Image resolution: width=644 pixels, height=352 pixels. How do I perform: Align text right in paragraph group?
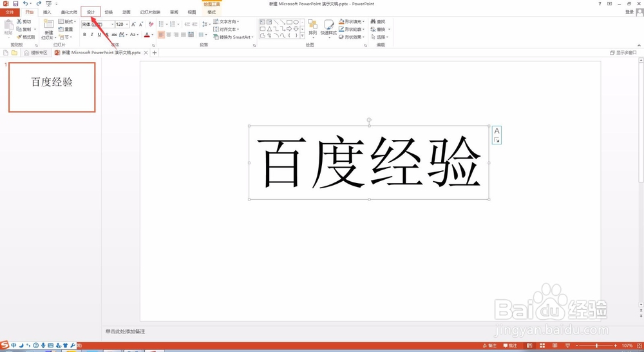tap(176, 35)
